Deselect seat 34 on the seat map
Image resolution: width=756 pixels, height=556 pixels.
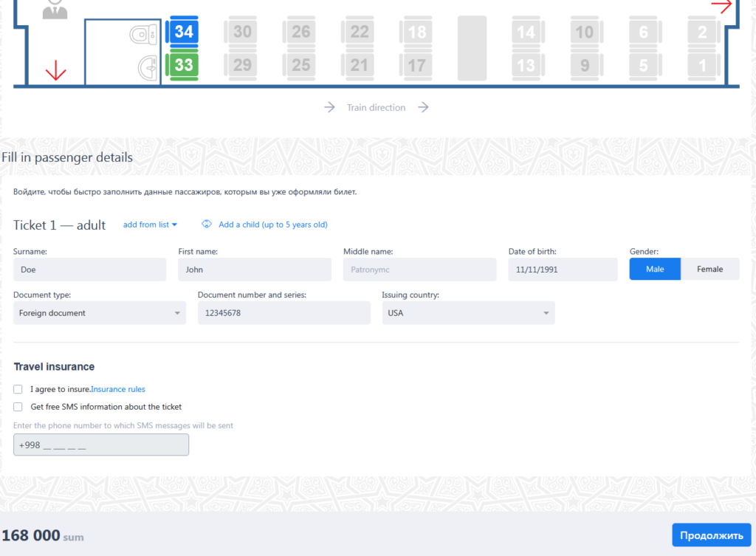click(x=182, y=32)
